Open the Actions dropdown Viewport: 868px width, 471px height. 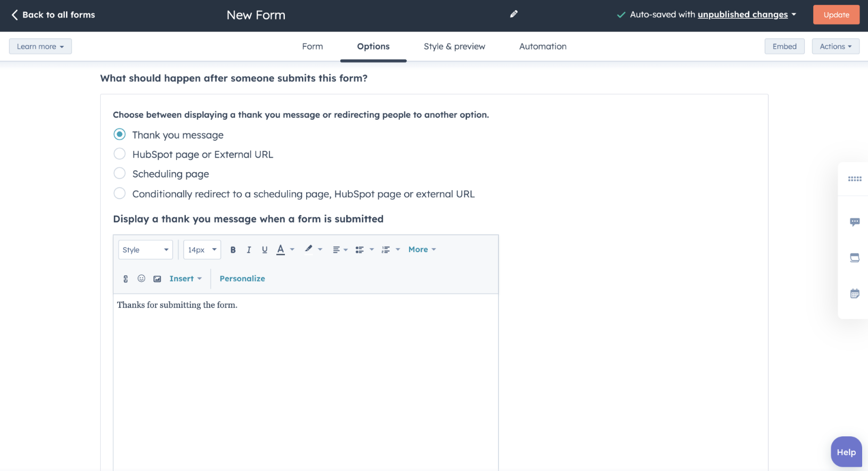click(x=836, y=46)
